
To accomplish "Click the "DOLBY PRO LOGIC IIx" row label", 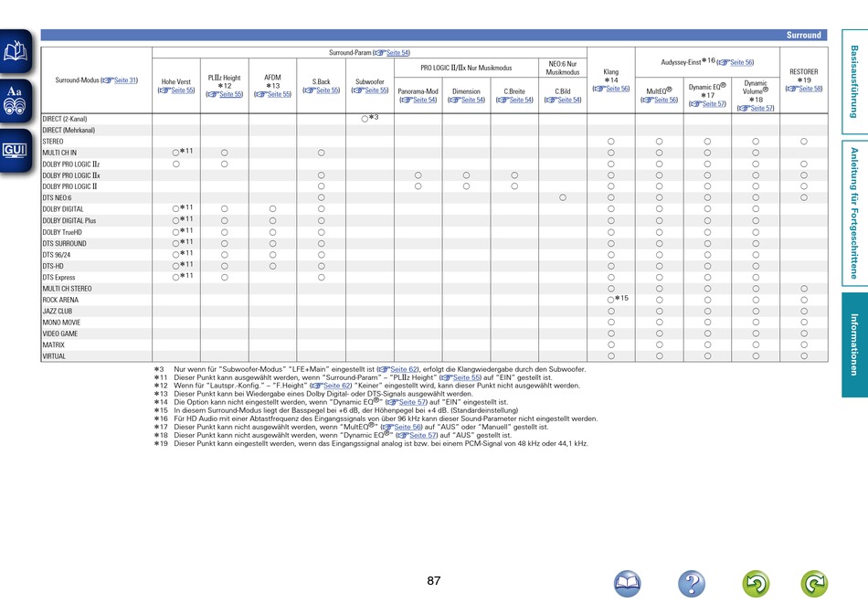I will click(71, 175).
